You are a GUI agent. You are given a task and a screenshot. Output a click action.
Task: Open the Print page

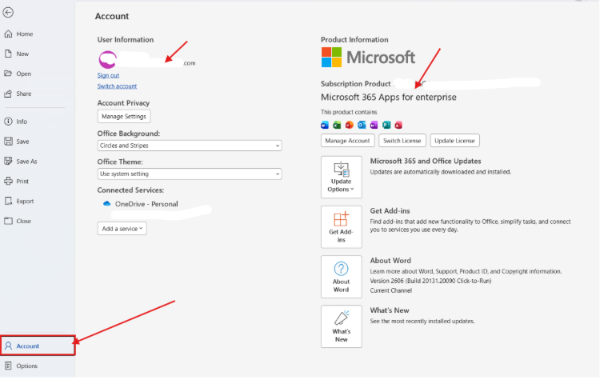[x=17, y=181]
